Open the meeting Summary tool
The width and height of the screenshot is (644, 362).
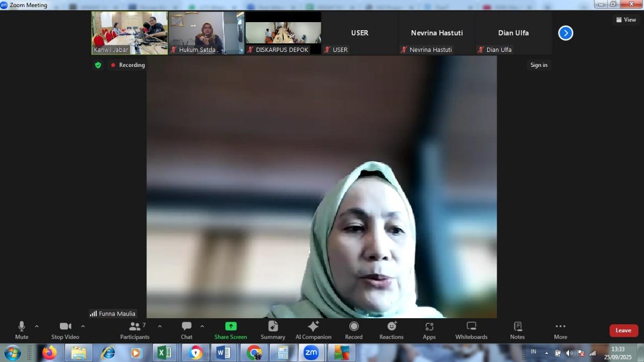(273, 330)
